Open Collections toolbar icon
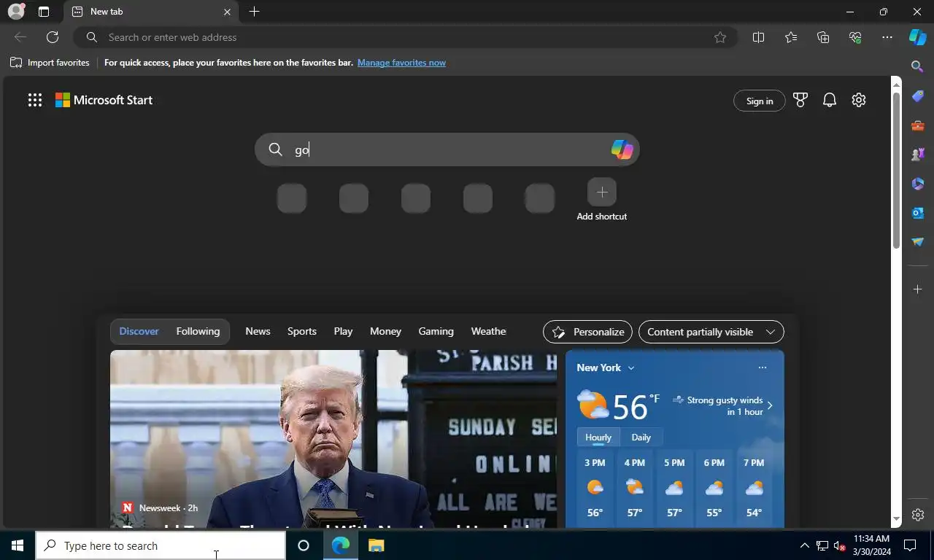Viewport: 934px width, 560px height. (823, 37)
